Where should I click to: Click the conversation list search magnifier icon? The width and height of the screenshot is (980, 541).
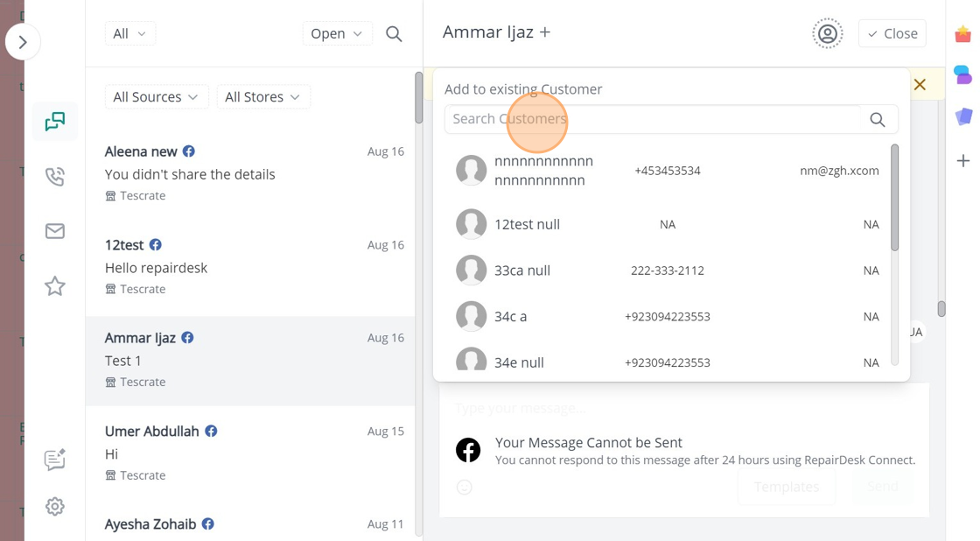tap(394, 34)
